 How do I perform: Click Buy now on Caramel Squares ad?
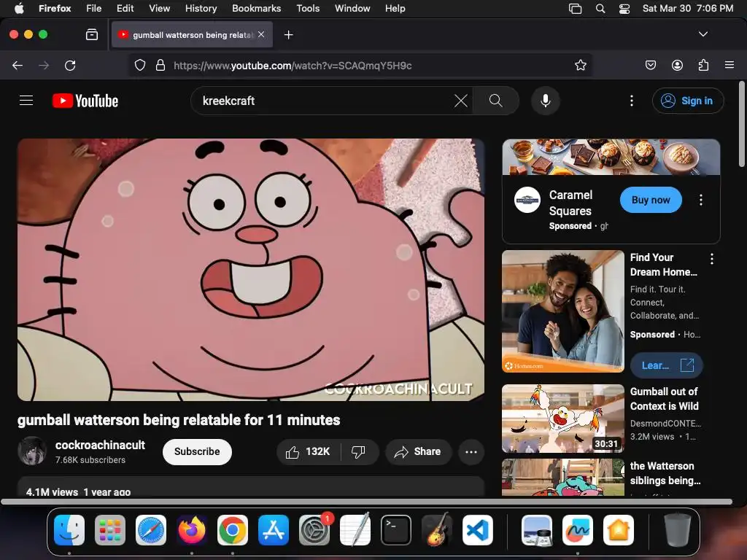651,200
